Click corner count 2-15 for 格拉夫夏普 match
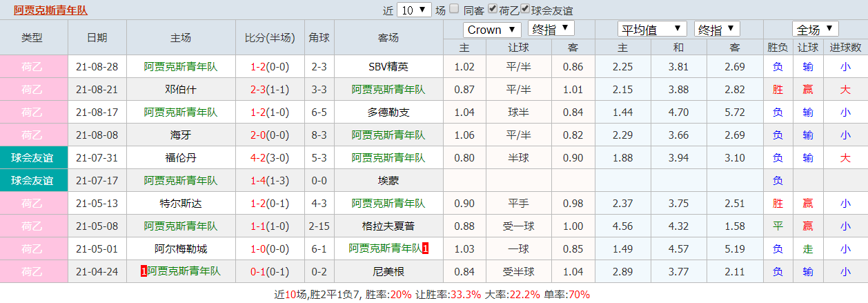 click(319, 226)
